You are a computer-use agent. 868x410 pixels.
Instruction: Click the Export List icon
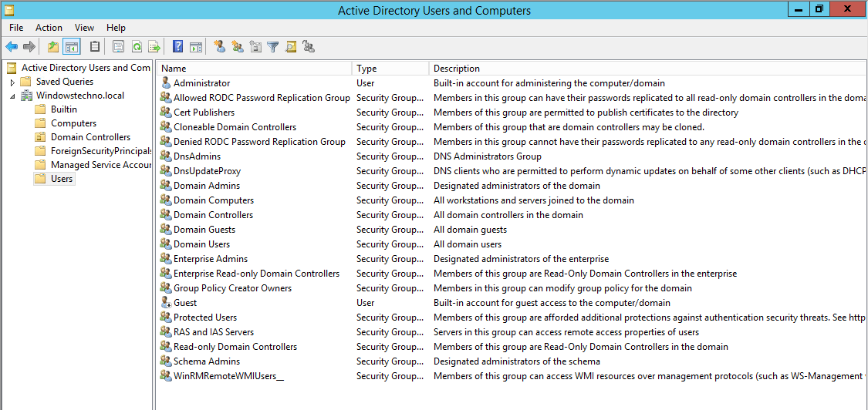[154, 47]
